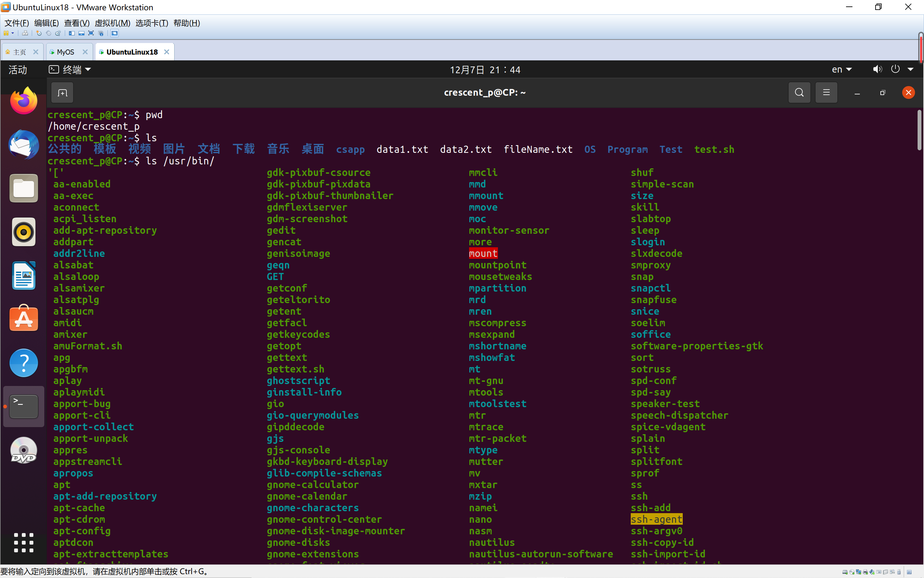Take a snapshot of this virtual machine
The width and height of the screenshot is (924, 578).
click(38, 33)
